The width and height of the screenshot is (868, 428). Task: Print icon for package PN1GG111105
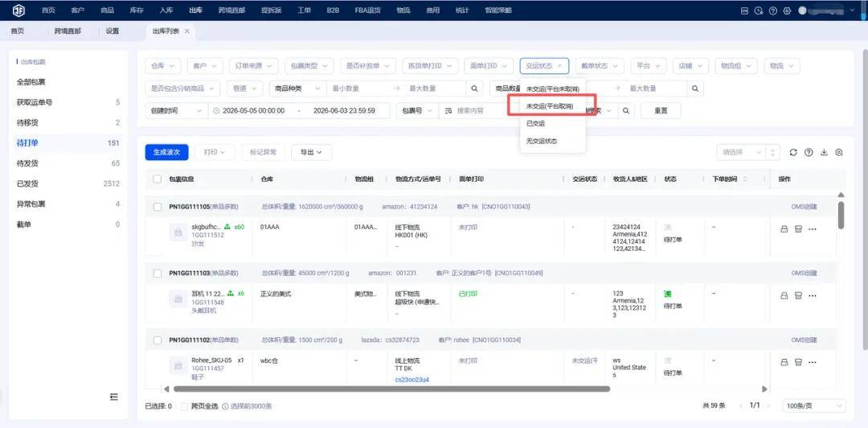784,229
